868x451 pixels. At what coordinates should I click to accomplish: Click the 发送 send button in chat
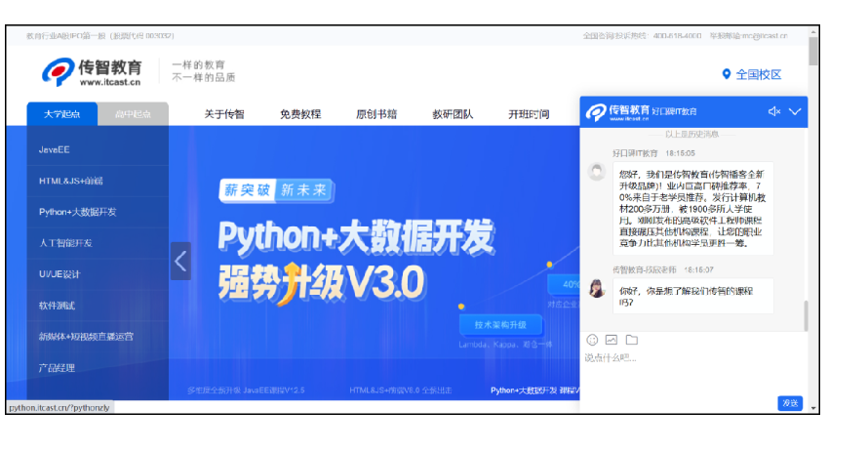(x=790, y=403)
